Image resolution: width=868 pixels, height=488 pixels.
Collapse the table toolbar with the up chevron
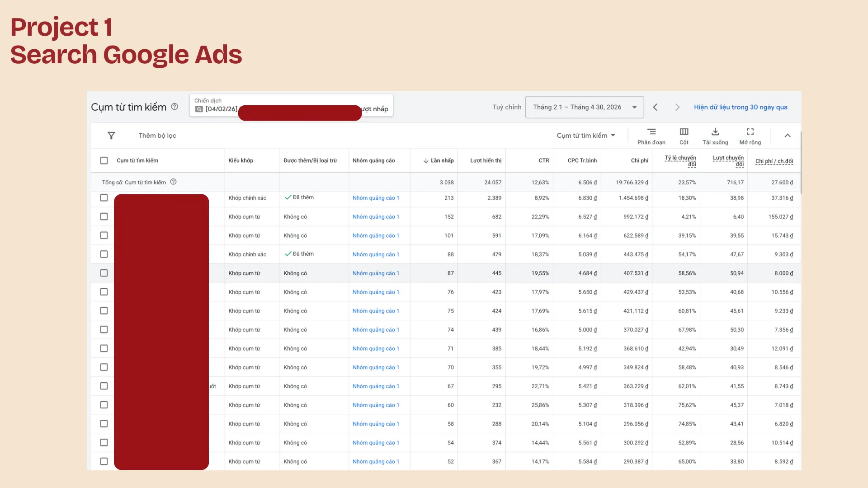click(788, 136)
